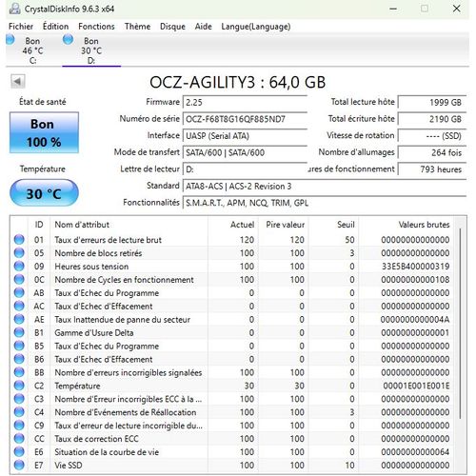Open the Langue(Language) menu

[256, 27]
